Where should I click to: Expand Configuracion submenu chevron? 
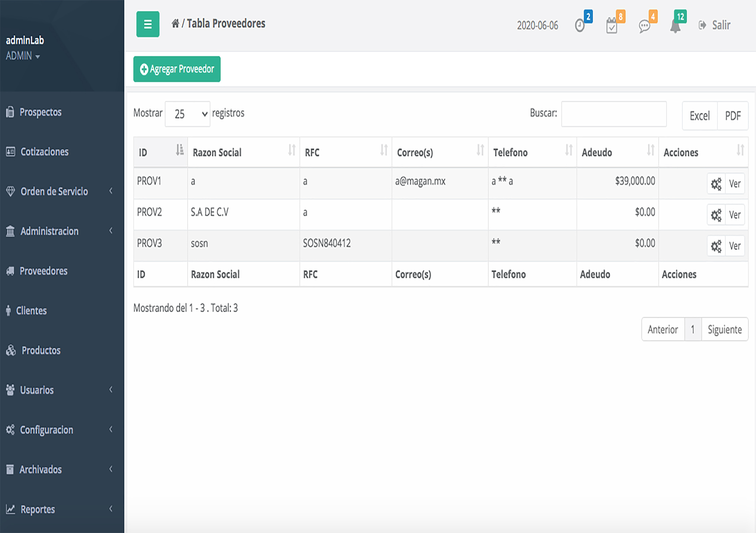[x=111, y=429]
